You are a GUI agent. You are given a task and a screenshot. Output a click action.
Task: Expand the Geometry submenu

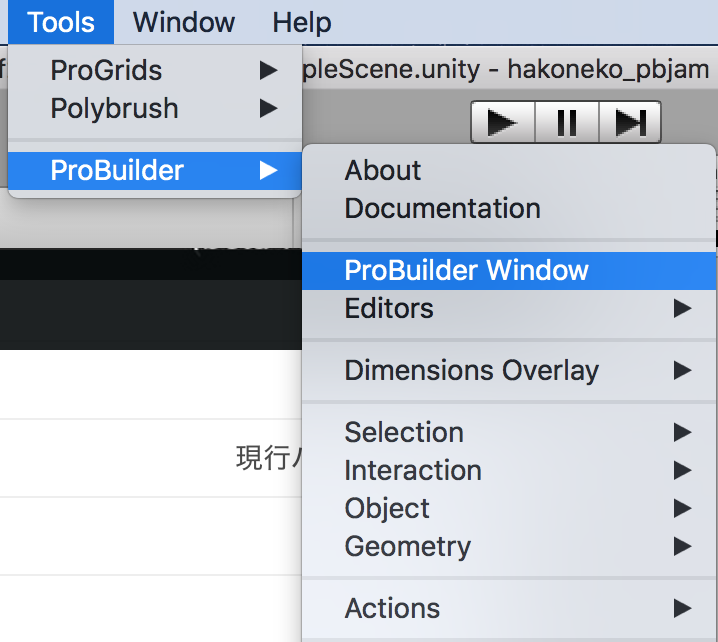coord(509,546)
